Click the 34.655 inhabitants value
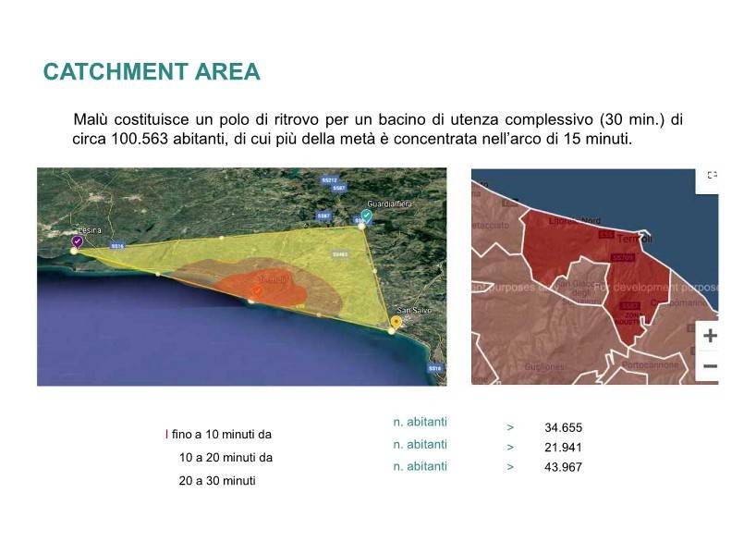Image resolution: width=756 pixels, height=542 pixels. point(563,427)
